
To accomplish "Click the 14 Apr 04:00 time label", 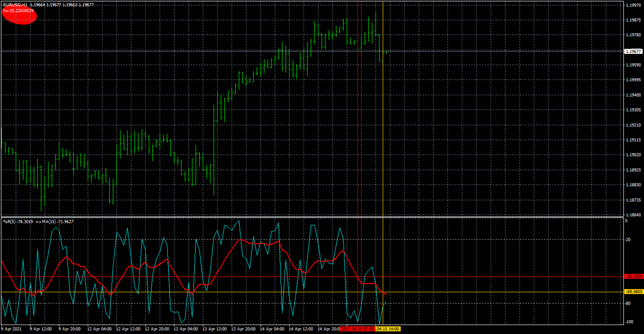I will click(x=273, y=329).
